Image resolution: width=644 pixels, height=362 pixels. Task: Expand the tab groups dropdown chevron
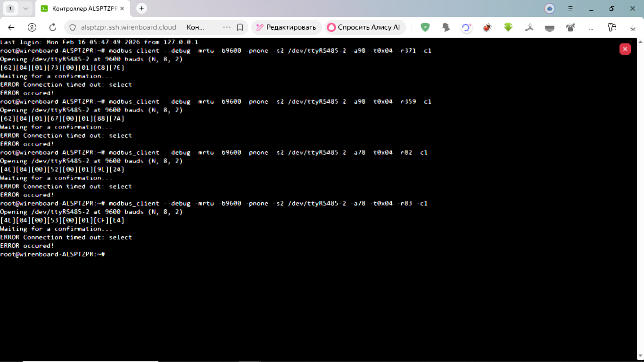[25, 8]
